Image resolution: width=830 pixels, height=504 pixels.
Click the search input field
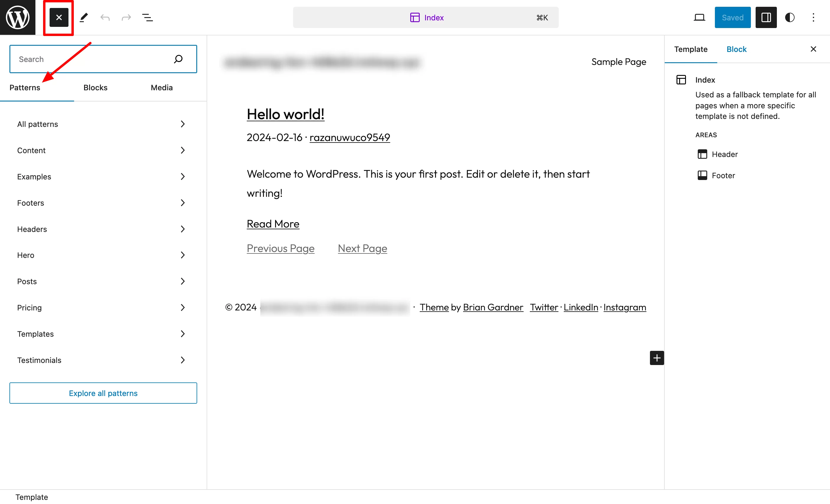pyautogui.click(x=103, y=59)
